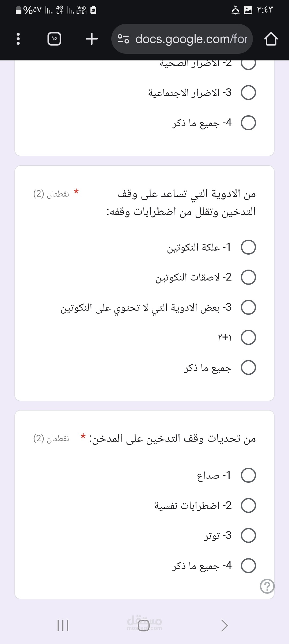Choose "3- بعض الادوية التي لا تحتوي على النكوتين"

click(x=248, y=307)
